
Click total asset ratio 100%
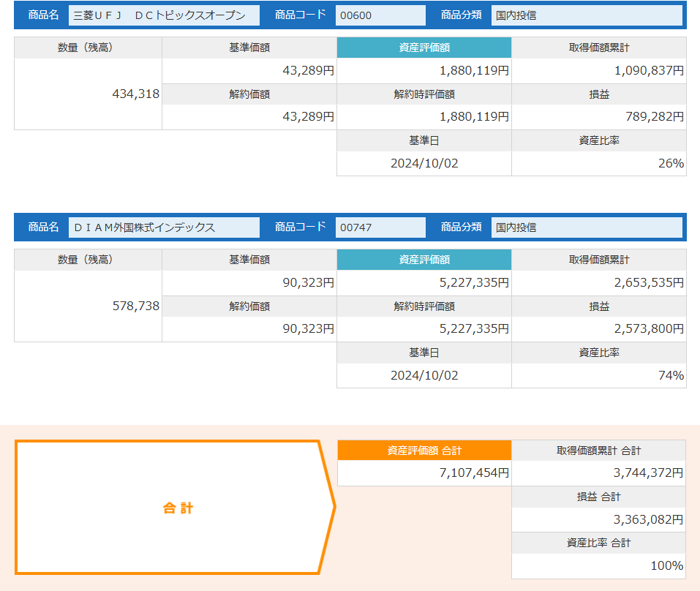[x=667, y=565]
